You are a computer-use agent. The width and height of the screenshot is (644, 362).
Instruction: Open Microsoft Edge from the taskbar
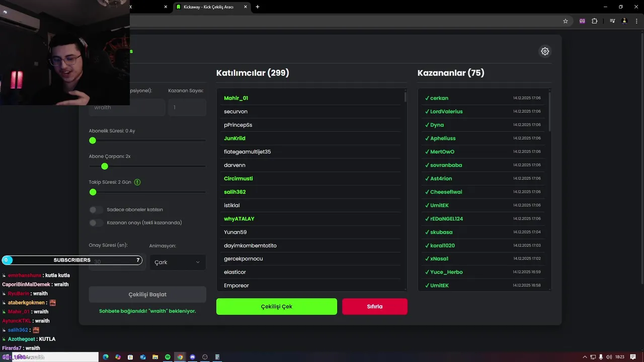106,357
